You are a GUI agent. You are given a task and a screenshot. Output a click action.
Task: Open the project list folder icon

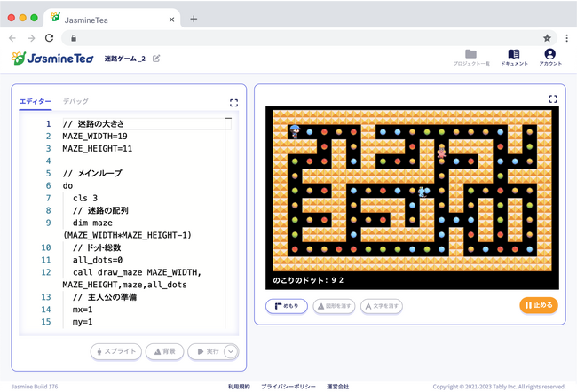coord(470,57)
